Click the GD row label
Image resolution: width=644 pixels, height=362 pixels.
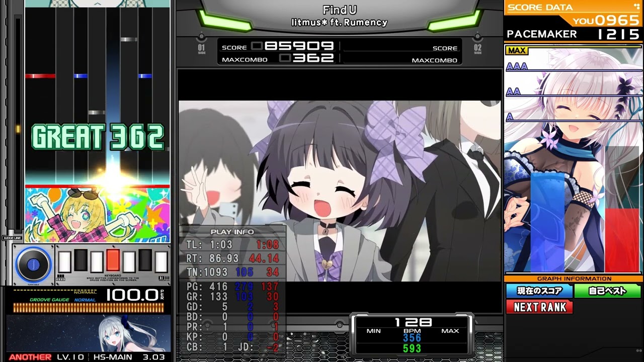pyautogui.click(x=194, y=307)
